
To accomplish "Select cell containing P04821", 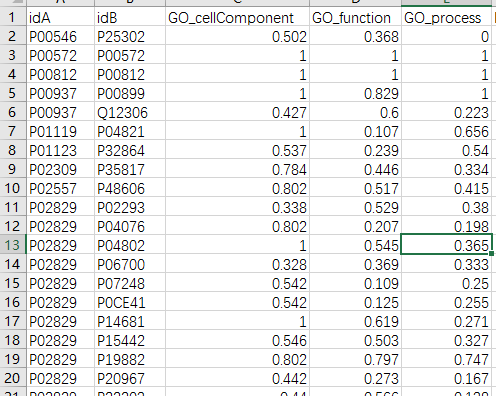I will click(130, 131).
